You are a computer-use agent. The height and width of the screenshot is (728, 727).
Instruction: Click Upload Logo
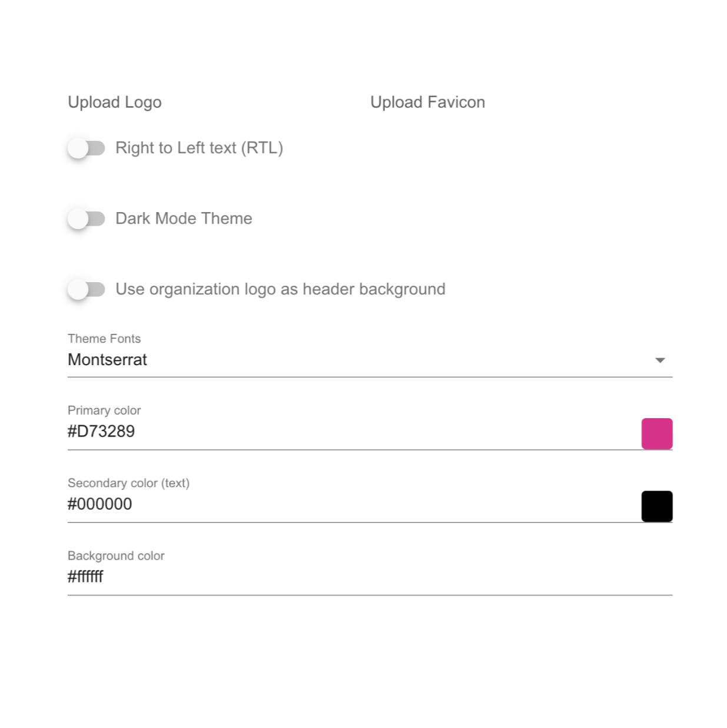(115, 102)
